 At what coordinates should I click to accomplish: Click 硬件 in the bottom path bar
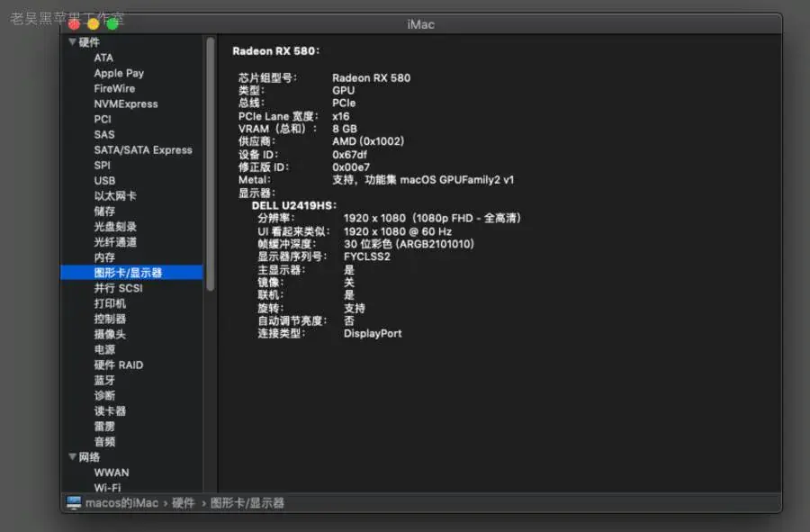pos(184,503)
